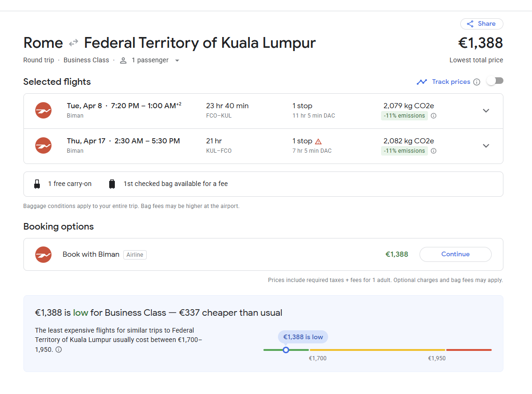Click the Share button
This screenshot has height=394, width=532.
pos(481,24)
